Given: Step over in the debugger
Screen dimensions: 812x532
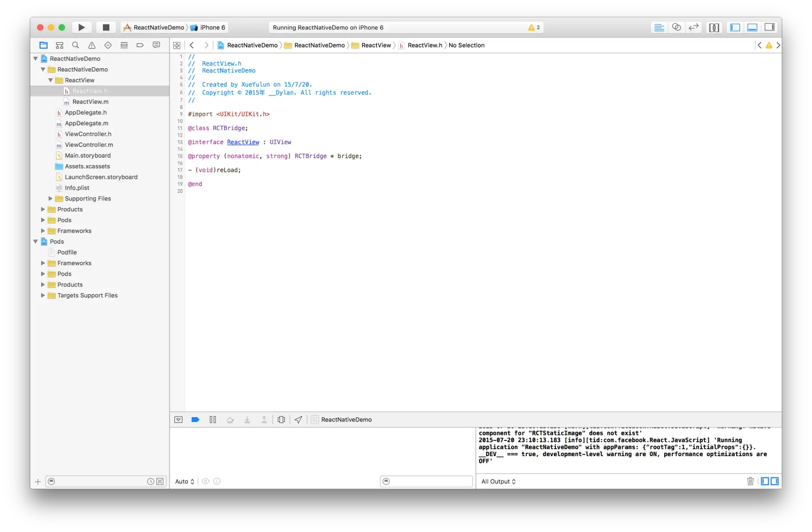Looking at the screenshot, I should tap(230, 420).
